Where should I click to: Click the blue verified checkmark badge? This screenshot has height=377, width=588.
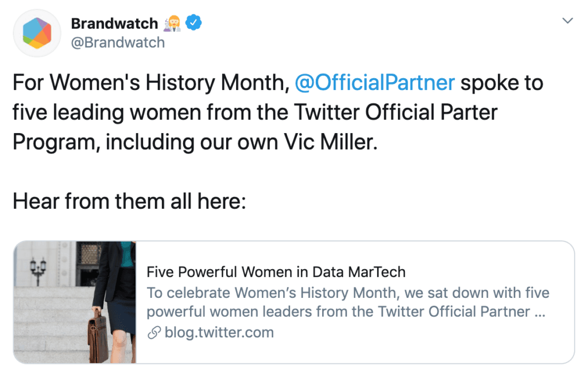tap(194, 23)
